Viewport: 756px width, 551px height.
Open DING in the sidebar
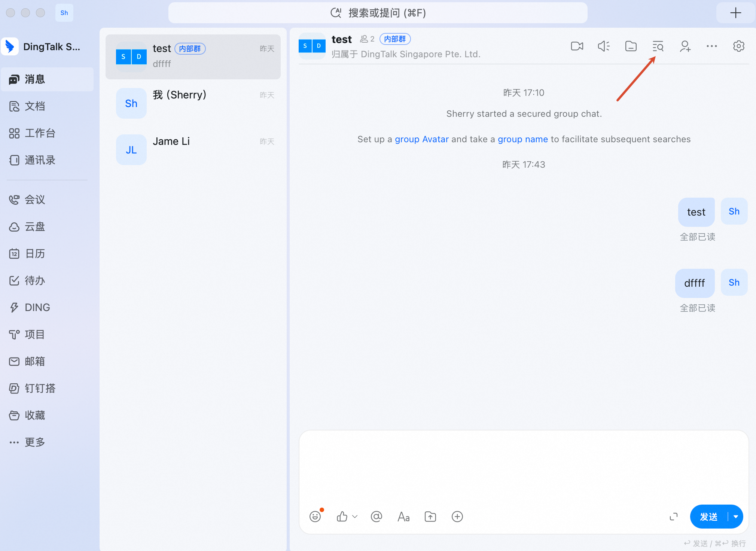47,308
